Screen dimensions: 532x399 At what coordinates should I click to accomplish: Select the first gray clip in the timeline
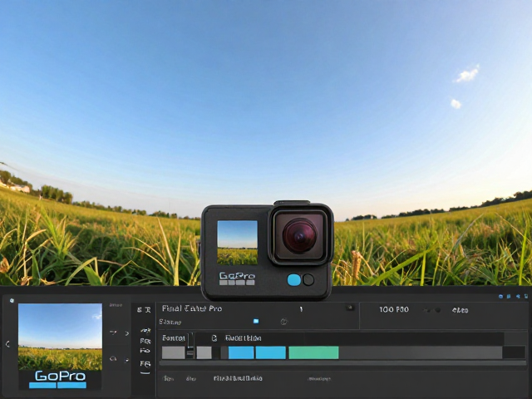174,352
